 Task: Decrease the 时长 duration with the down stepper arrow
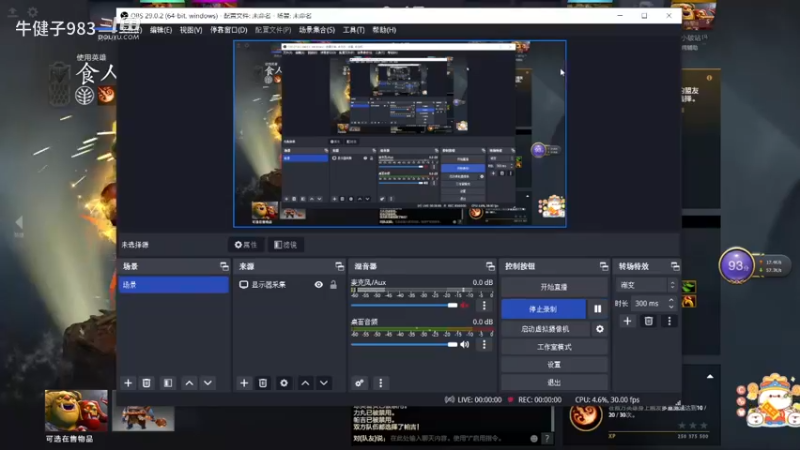[671, 307]
